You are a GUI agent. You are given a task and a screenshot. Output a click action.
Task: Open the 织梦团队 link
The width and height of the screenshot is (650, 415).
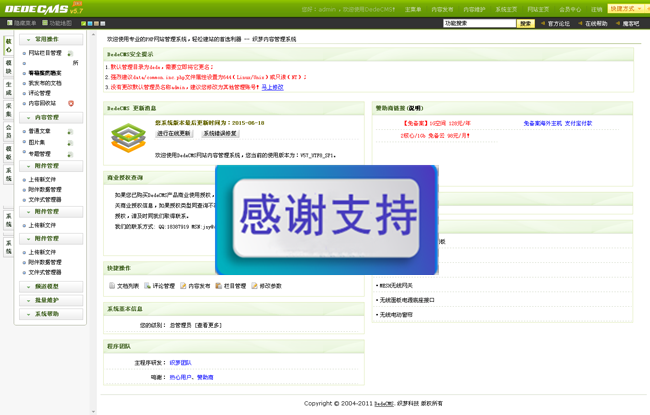[180, 363]
